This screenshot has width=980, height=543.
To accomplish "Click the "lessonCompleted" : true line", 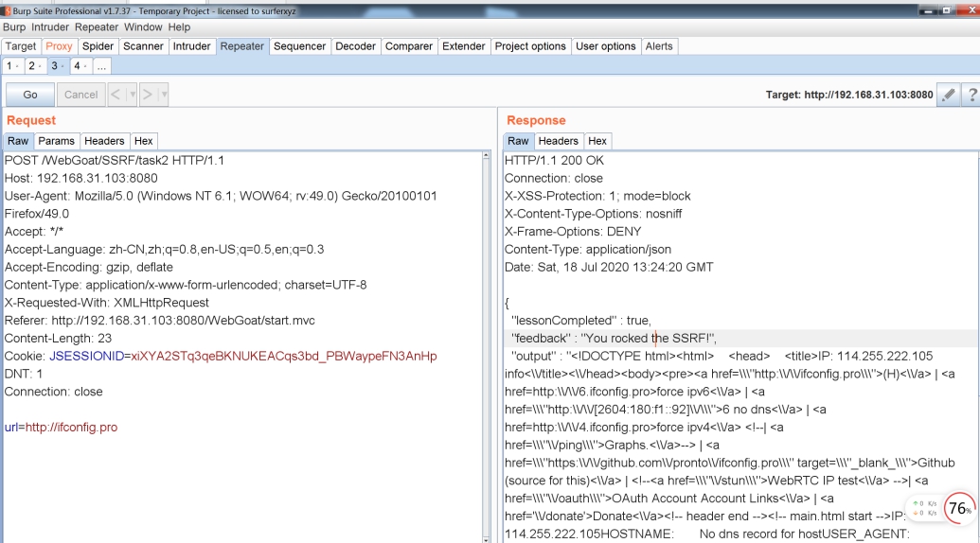I will coord(581,321).
